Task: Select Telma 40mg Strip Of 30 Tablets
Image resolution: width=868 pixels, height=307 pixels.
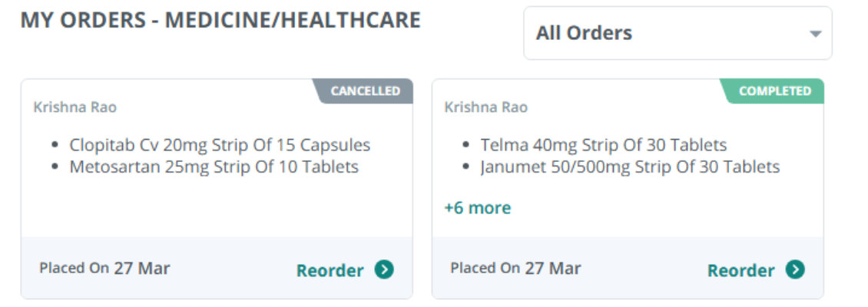Action: click(603, 145)
